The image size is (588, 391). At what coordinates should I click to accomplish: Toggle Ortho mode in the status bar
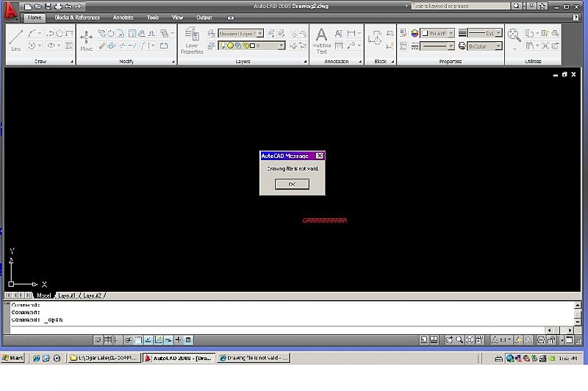(x=117, y=340)
